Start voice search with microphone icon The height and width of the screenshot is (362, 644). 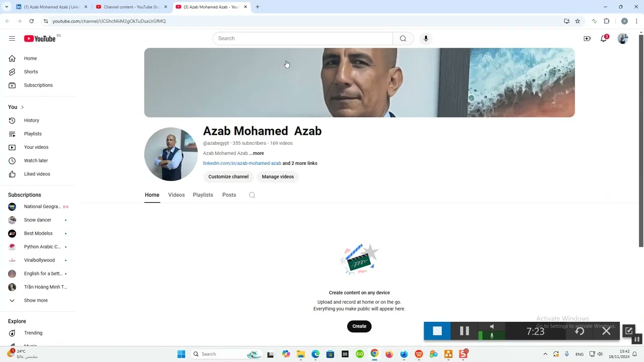[x=426, y=38]
